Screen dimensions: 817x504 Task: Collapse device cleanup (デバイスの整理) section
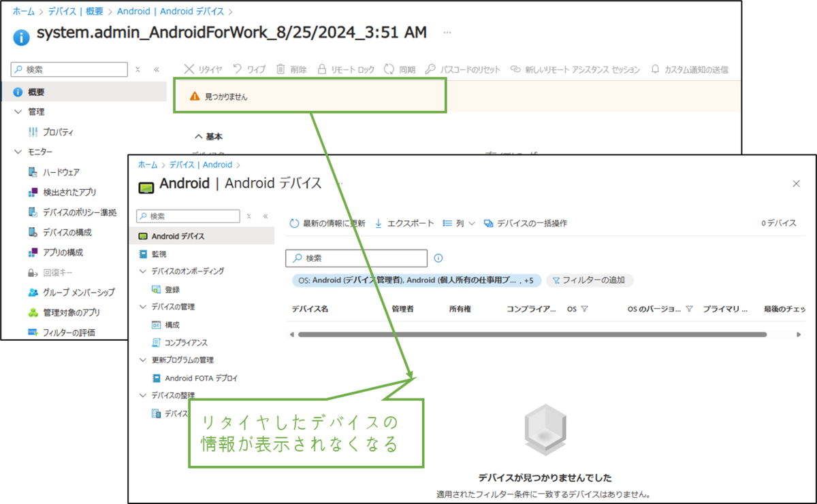click(x=142, y=395)
